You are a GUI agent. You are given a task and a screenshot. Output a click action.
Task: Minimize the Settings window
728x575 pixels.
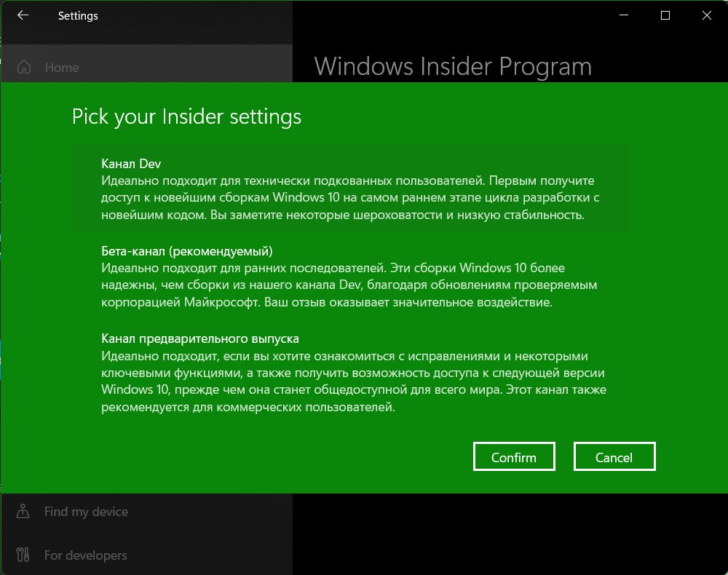pyautogui.click(x=624, y=15)
